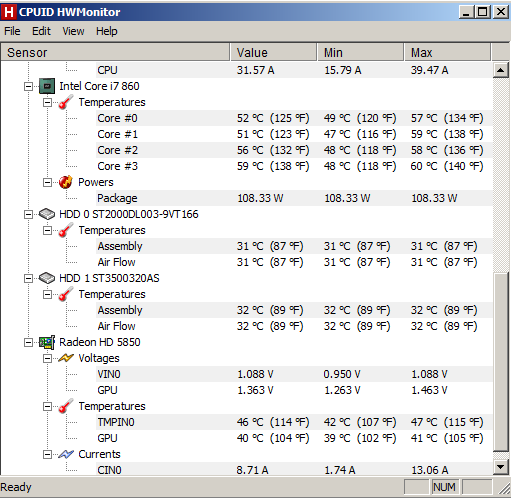The width and height of the screenshot is (511, 498).
Task: Click the scrollbar down arrow
Action: (501, 467)
